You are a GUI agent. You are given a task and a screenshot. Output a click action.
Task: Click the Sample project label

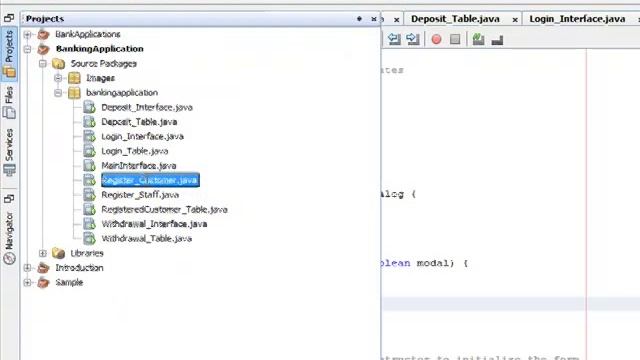click(x=69, y=282)
